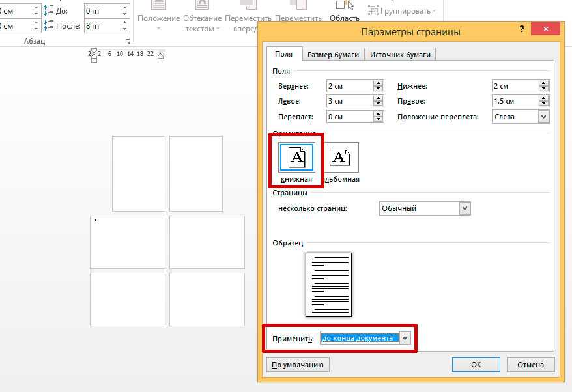Open the Абзац dialog launcher arrow
Image resolution: width=572 pixels, height=392 pixels.
(128, 40)
